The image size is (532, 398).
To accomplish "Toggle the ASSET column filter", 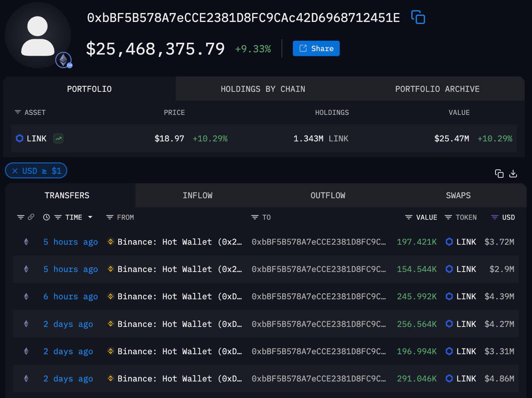I will pos(18,112).
